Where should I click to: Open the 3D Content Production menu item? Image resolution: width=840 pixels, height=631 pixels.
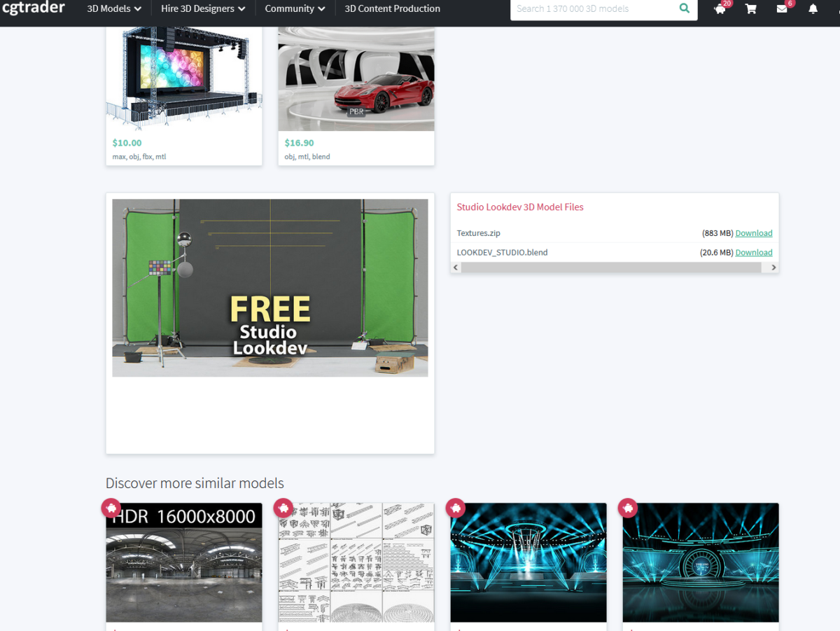pyautogui.click(x=392, y=9)
